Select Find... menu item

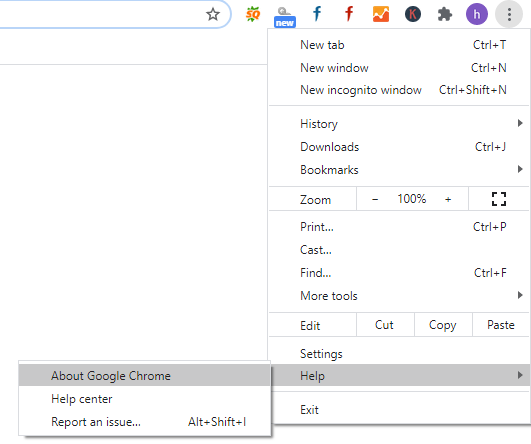click(x=399, y=273)
